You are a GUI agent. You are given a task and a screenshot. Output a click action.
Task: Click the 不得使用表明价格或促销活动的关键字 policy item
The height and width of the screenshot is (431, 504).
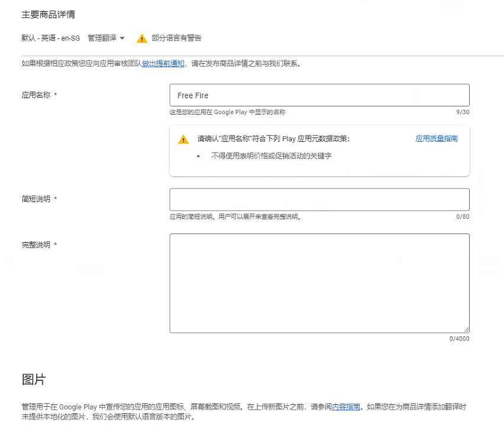(x=272, y=156)
